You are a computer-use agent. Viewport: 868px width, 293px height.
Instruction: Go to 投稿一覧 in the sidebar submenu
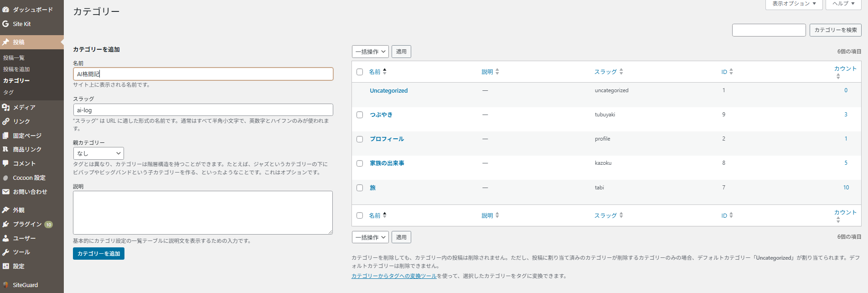coord(14,58)
